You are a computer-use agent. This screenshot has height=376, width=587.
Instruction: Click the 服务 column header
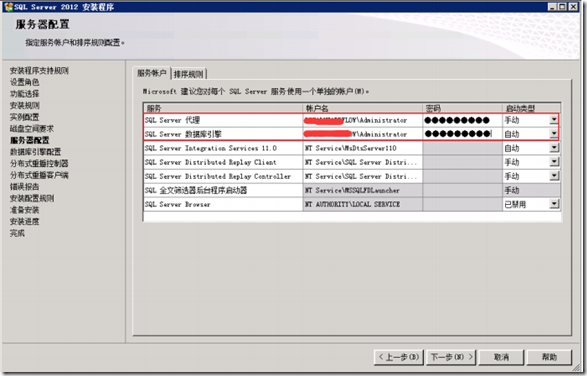[223, 108]
